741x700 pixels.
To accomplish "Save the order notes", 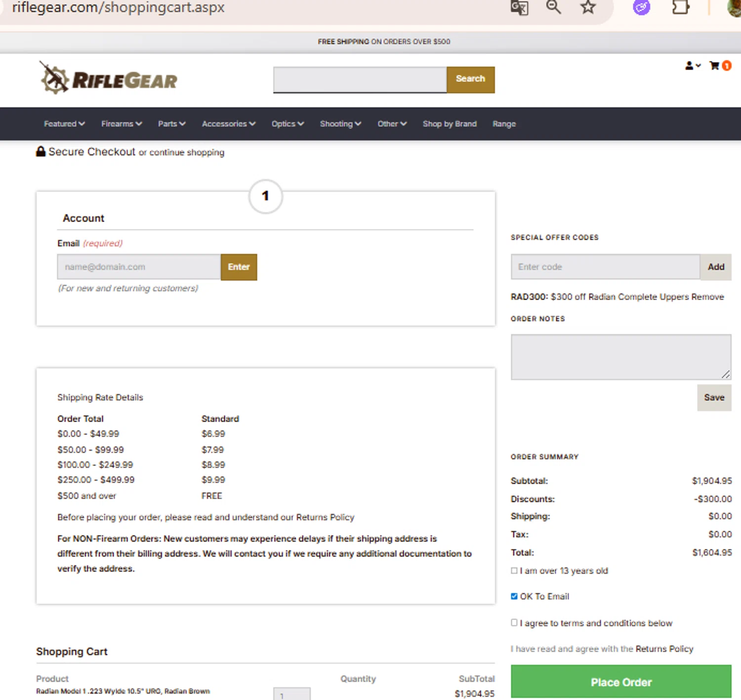I will pos(714,397).
